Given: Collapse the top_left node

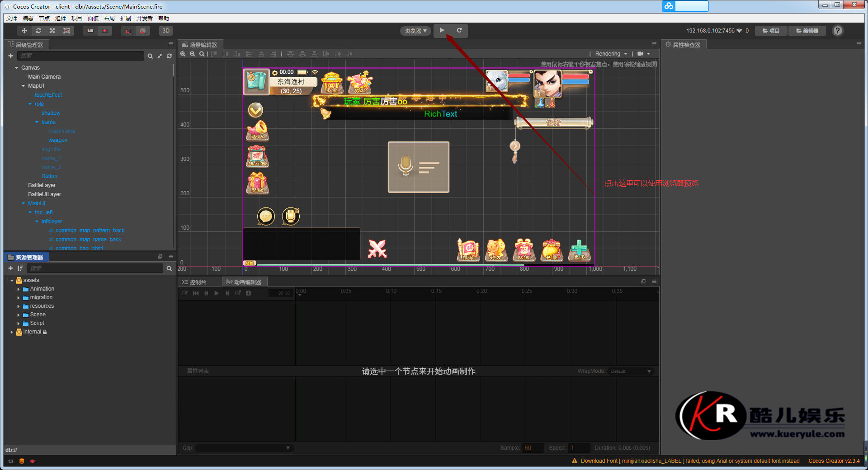Looking at the screenshot, I should [x=30, y=212].
